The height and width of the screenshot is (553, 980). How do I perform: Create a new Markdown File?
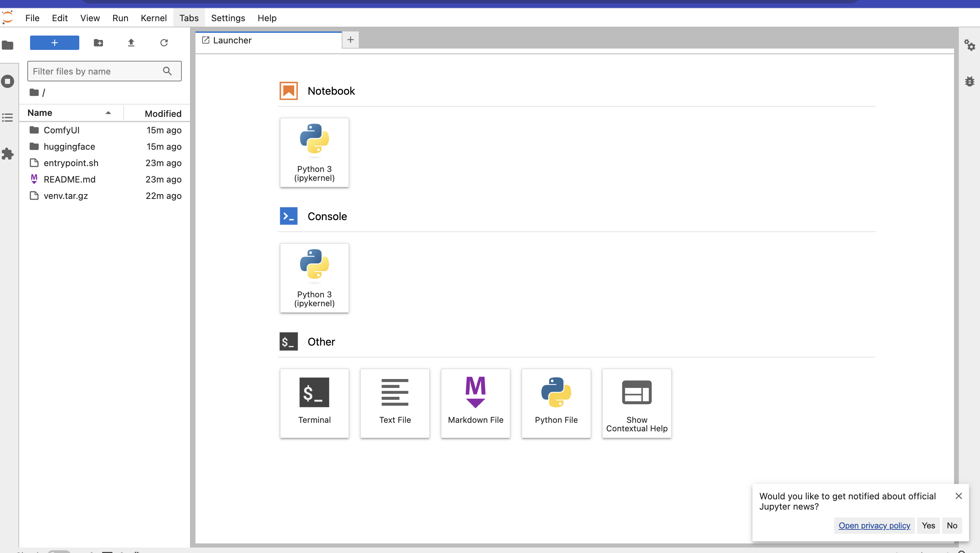pos(475,403)
